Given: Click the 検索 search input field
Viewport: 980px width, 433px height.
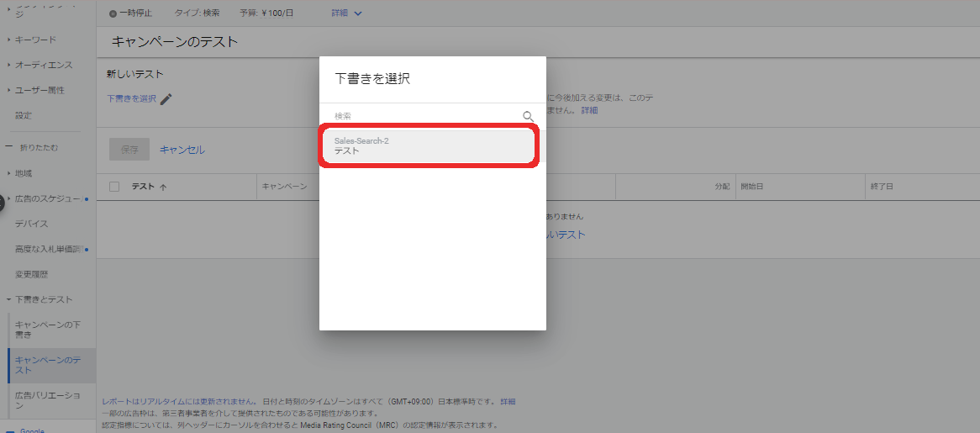Looking at the screenshot, I should tap(424, 116).
